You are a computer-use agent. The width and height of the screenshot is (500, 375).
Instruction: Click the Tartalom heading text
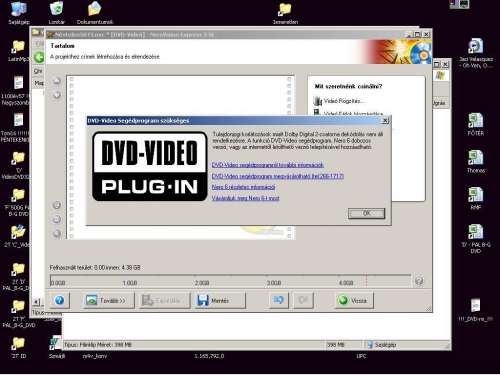62,46
